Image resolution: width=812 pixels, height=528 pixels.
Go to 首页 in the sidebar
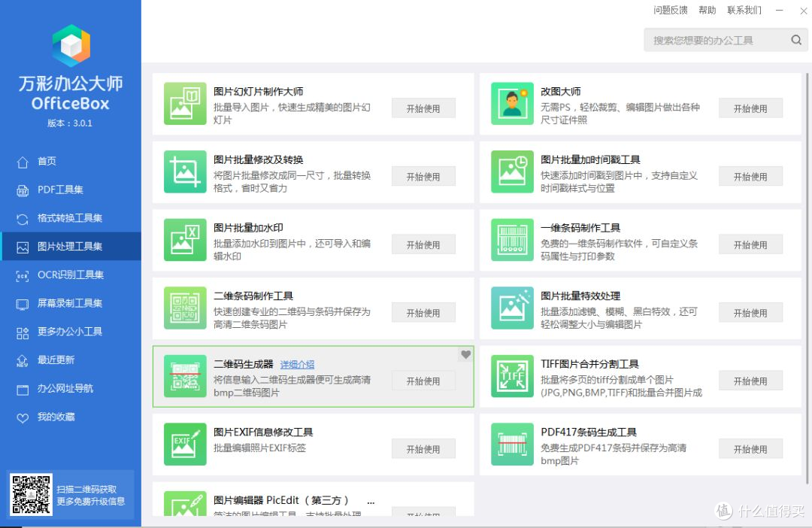point(71,162)
